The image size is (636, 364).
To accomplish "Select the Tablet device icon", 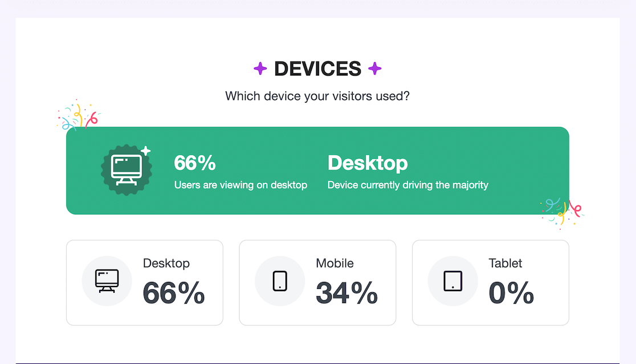I will point(452,280).
